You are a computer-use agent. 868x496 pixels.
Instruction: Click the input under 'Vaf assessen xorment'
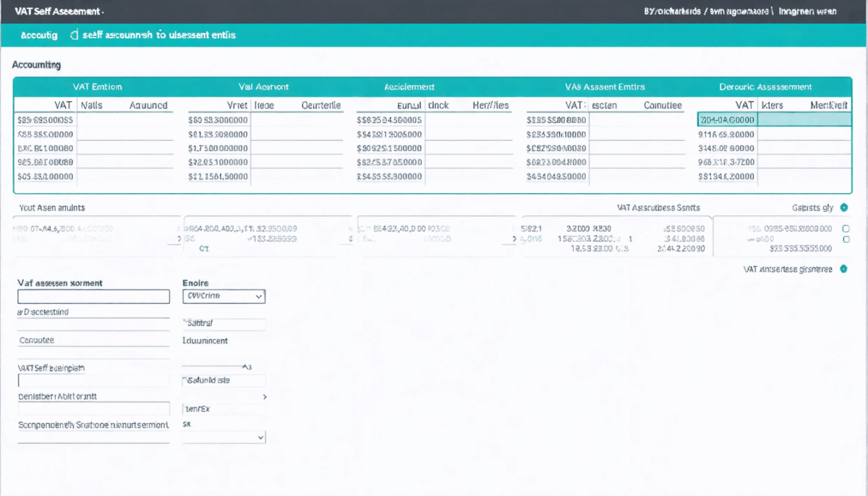coord(93,296)
